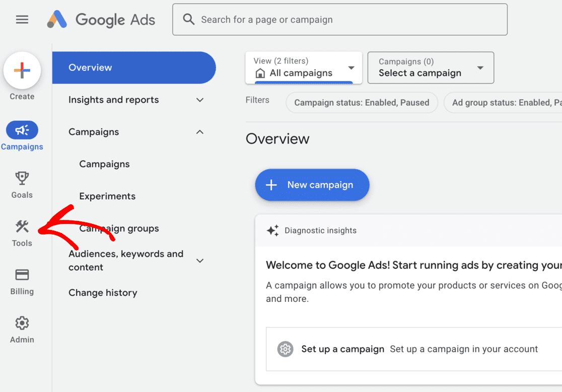Viewport: 562px width, 392px height.
Task: Click the Set up a campaign gear icon
Action: coord(285,349)
